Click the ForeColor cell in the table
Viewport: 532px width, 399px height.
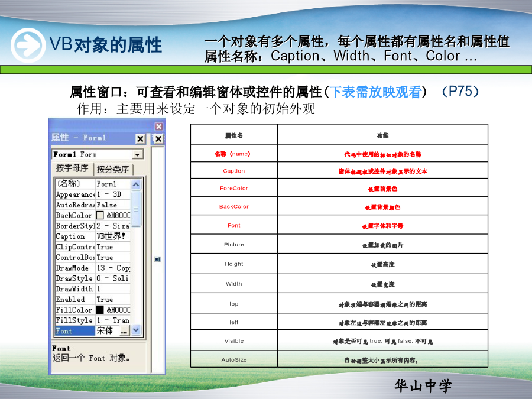pos(233,189)
